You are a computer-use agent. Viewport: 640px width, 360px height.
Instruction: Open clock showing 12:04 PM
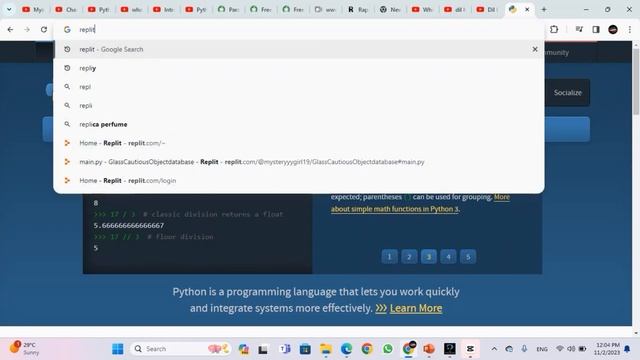tap(607, 349)
